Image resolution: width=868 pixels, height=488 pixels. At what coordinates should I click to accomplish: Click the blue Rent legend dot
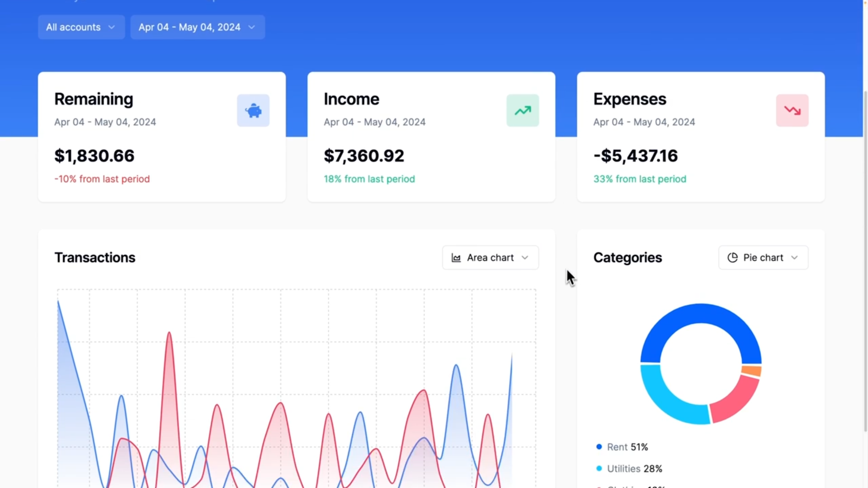[x=599, y=447]
